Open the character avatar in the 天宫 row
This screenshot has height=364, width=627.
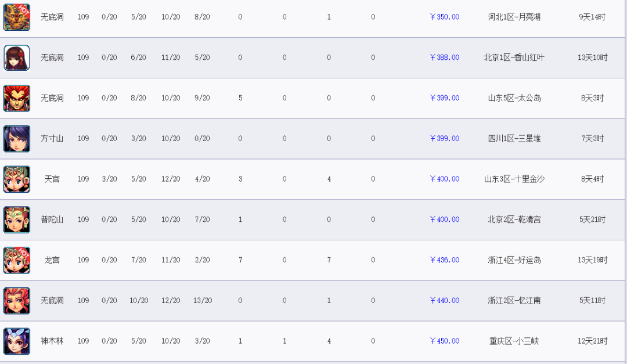coord(17,179)
